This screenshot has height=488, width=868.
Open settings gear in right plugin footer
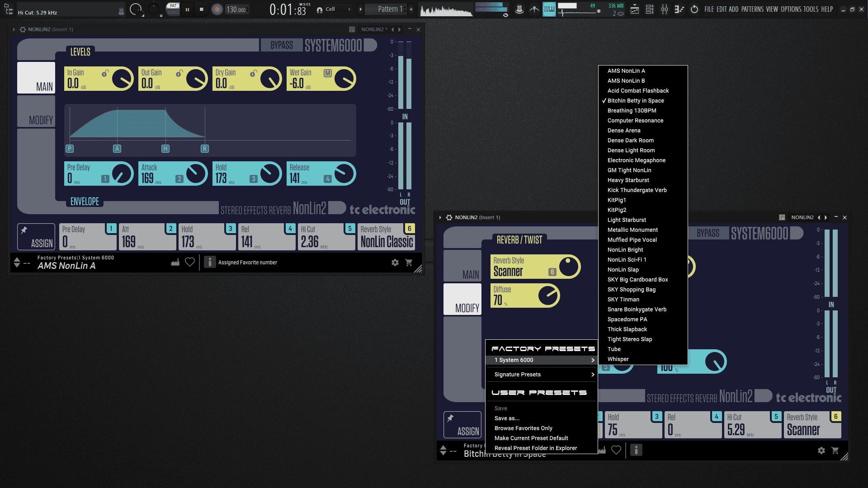click(821, 450)
